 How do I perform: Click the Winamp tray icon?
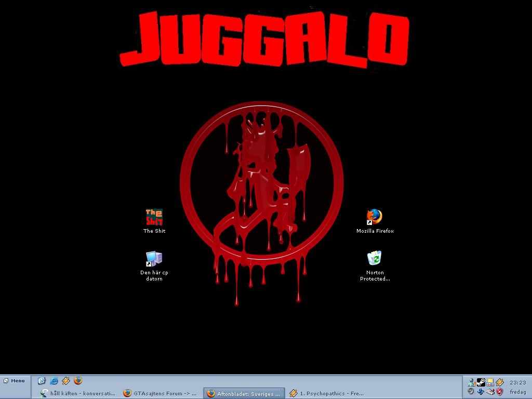(499, 383)
